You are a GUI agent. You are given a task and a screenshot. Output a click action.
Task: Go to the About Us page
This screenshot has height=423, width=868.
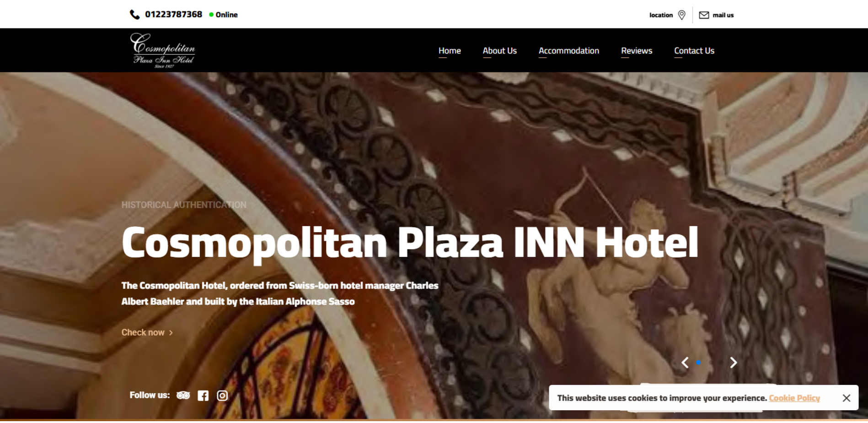[x=499, y=51]
